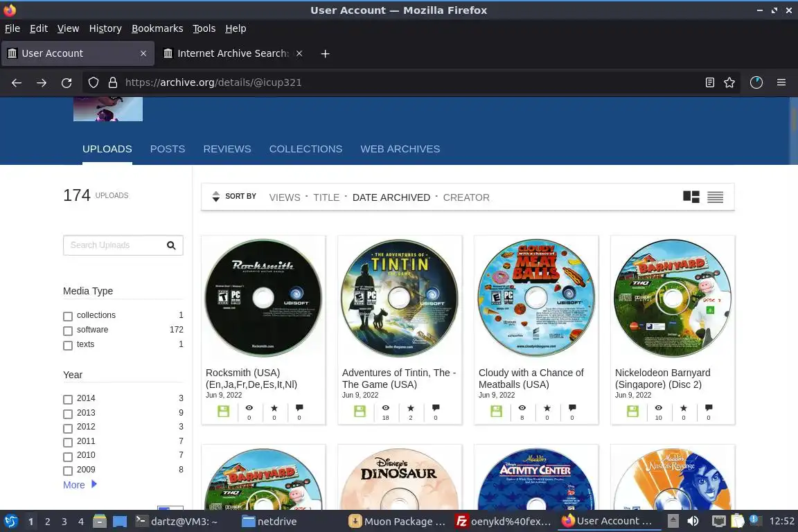This screenshot has height=532, width=798.
Task: Switch to the REVIEWS tab
Action: point(227,149)
